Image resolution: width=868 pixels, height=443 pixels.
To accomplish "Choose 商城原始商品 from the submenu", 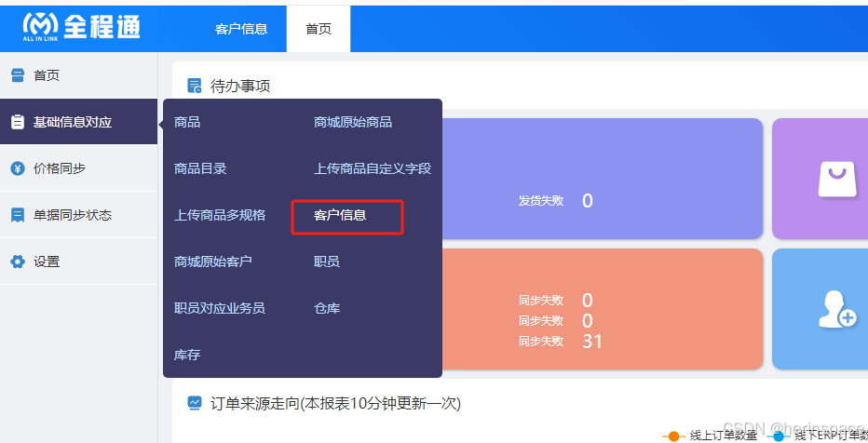I will 353,122.
